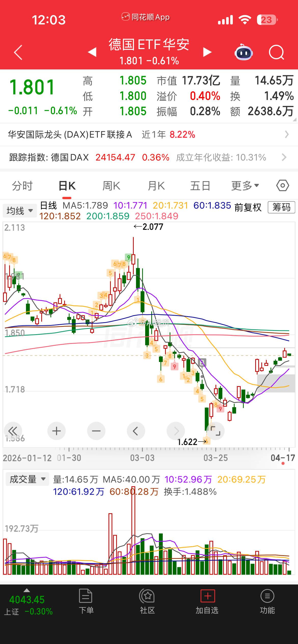Switch to next stock with right triangle
The image size is (298, 644).
(x=207, y=52)
